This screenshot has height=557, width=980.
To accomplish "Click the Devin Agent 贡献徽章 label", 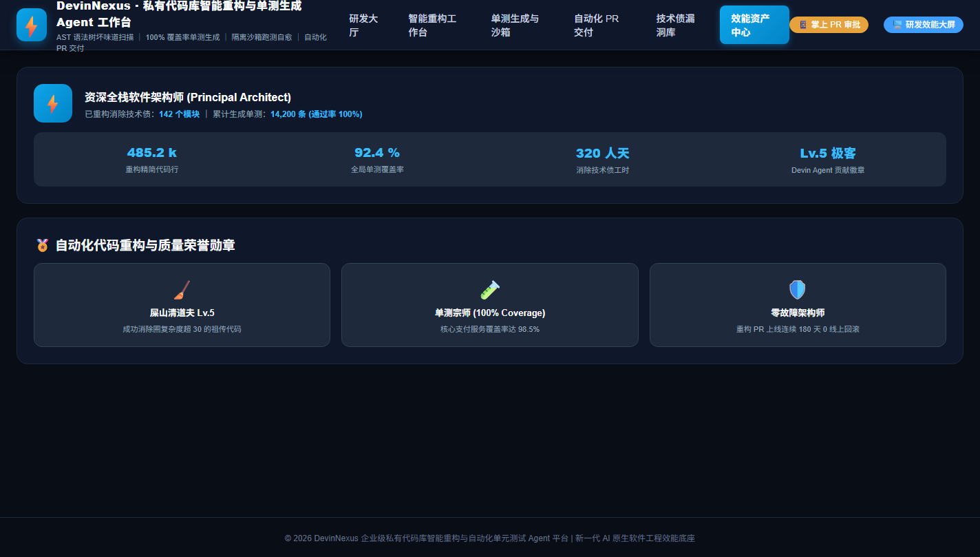I will [x=828, y=169].
